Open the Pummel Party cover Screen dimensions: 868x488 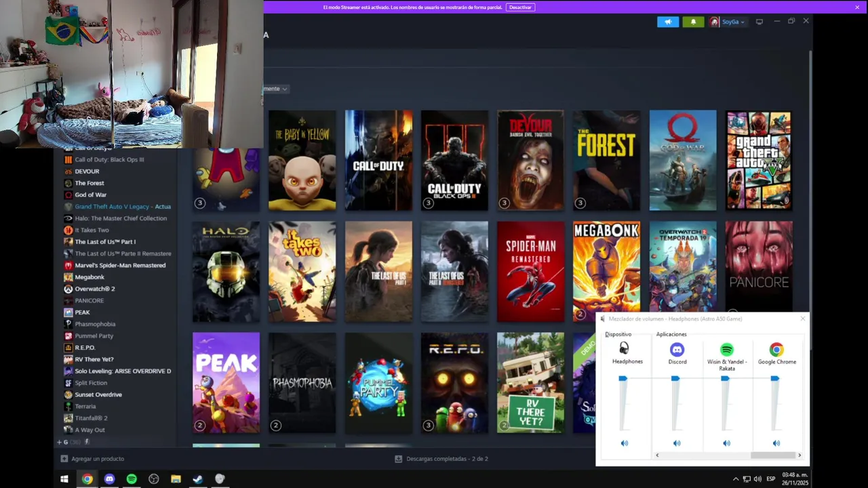[378, 382]
